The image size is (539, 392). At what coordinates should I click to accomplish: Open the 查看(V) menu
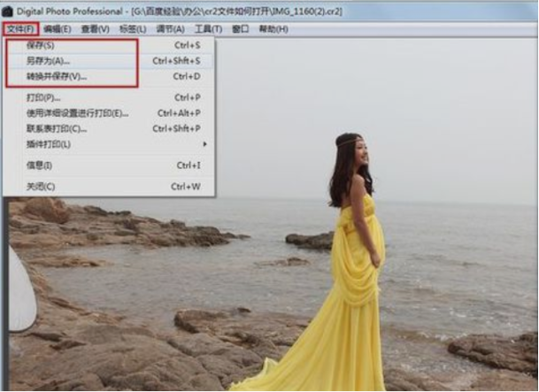click(x=95, y=29)
